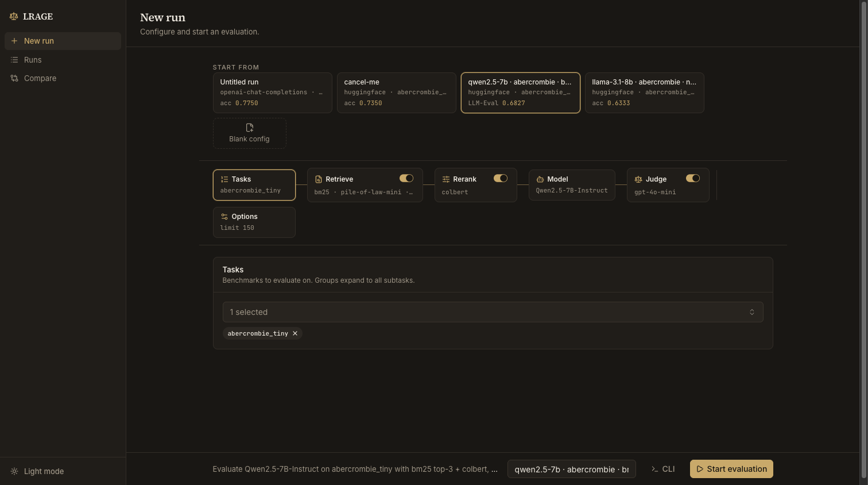Image resolution: width=868 pixels, height=485 pixels.
Task: Open New run in the sidebar
Action: coord(63,41)
